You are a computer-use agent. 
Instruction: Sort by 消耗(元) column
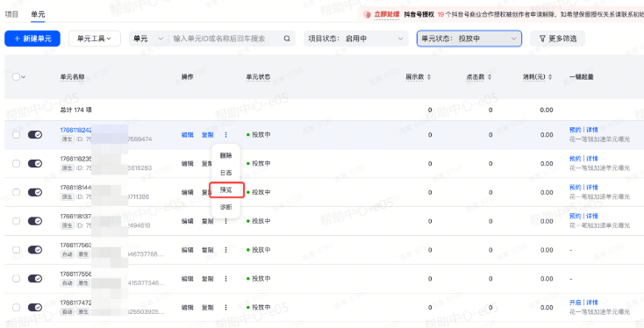click(550, 77)
